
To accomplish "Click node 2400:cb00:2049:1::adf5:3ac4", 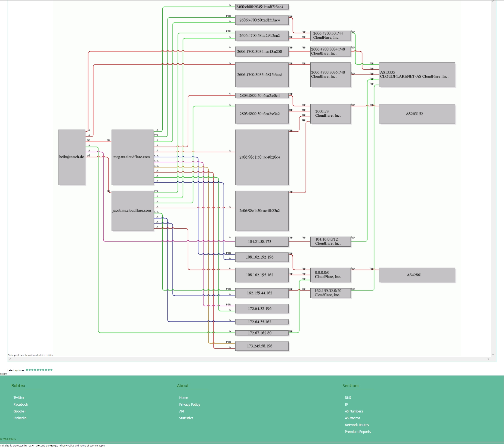I will point(262,7).
